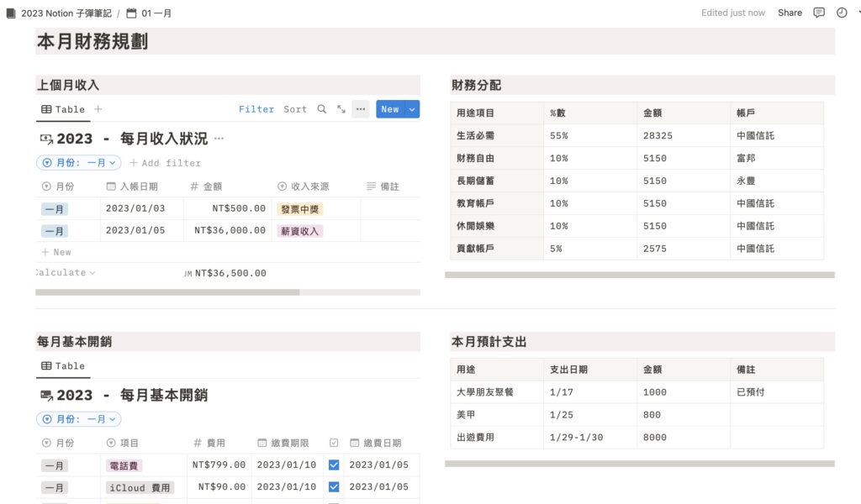
Task: Open the three-dot view options menu
Action: (360, 109)
